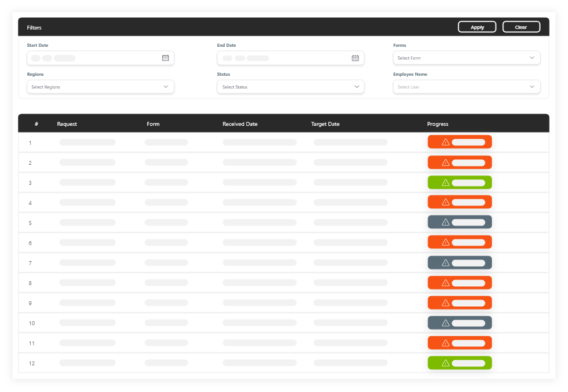Image resolution: width=568 pixels, height=392 pixels.
Task: Click the warning icon in row 9
Action: (x=445, y=302)
